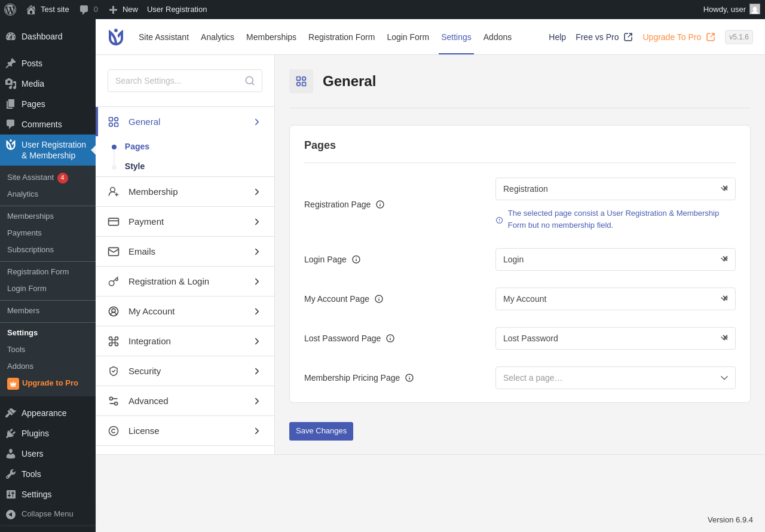Image resolution: width=765 pixels, height=532 pixels.
Task: Click the Collapse Menu arrow icon
Action: point(11,514)
